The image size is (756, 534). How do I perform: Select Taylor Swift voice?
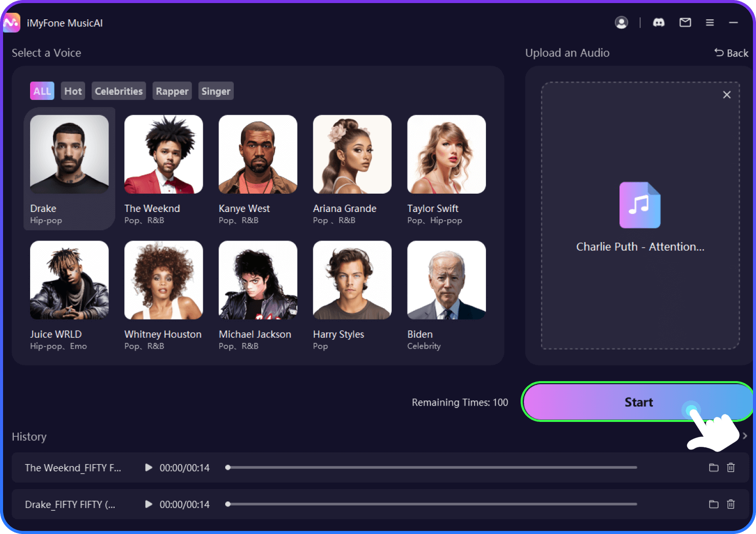[446, 169]
